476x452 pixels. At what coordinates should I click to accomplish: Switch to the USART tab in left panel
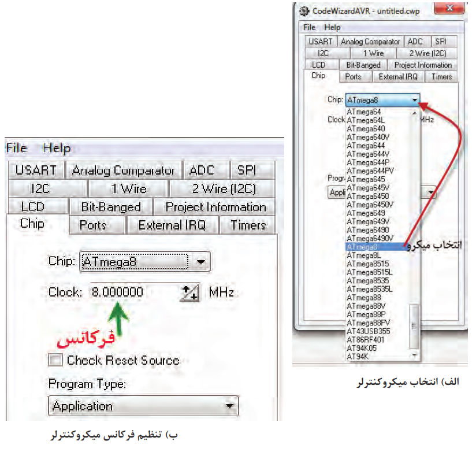click(36, 170)
